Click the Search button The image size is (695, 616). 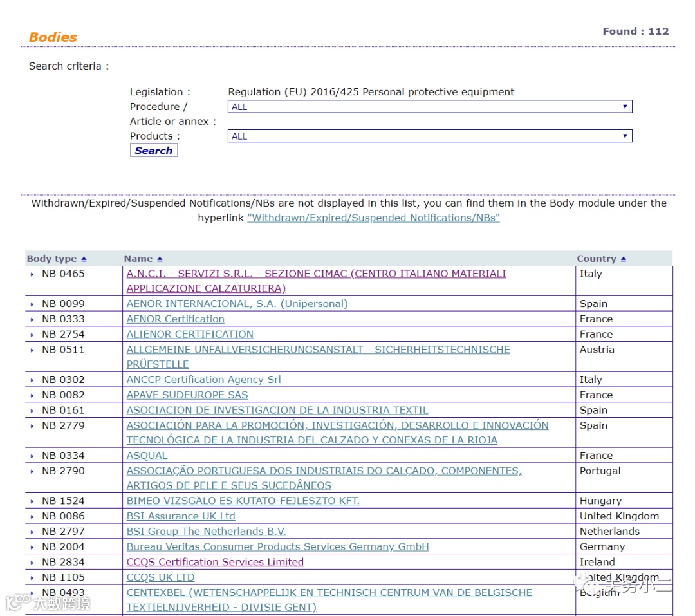(x=153, y=151)
